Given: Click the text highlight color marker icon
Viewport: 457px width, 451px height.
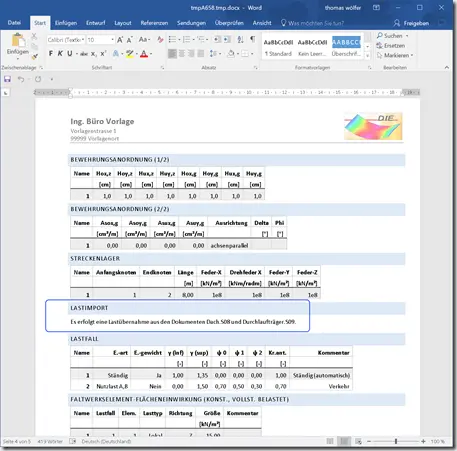Looking at the screenshot, I should tap(129, 53).
